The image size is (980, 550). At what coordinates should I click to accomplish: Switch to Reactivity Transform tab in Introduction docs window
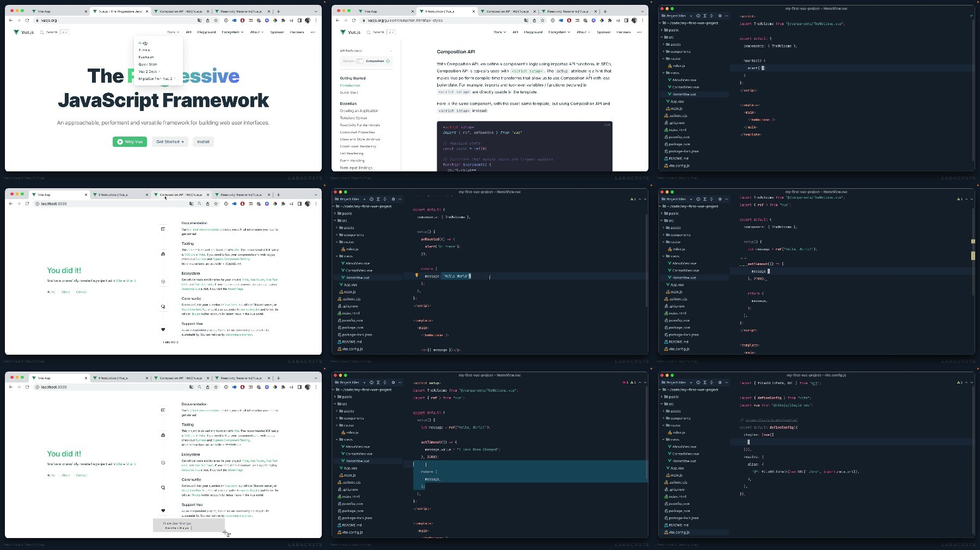pyautogui.click(x=567, y=11)
